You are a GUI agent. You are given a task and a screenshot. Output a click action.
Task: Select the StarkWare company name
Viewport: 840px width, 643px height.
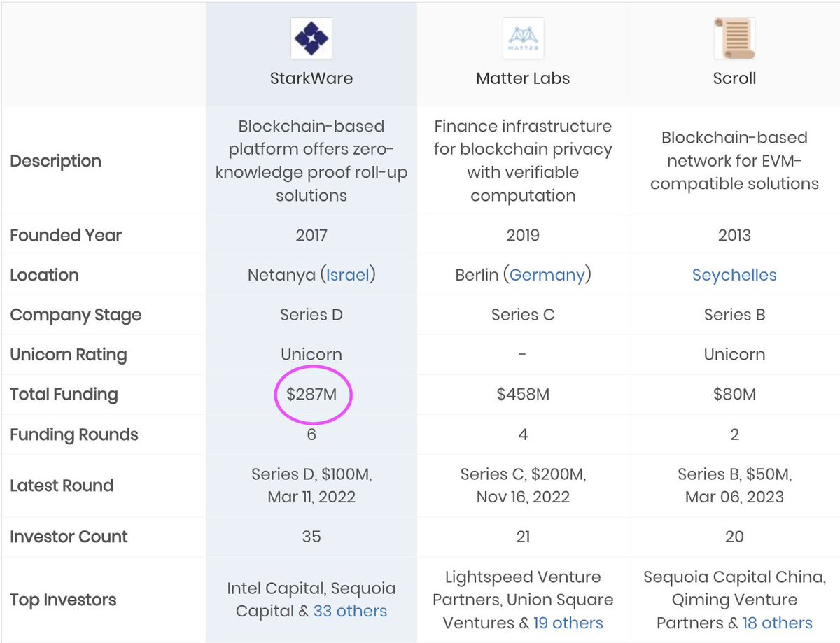point(311,78)
